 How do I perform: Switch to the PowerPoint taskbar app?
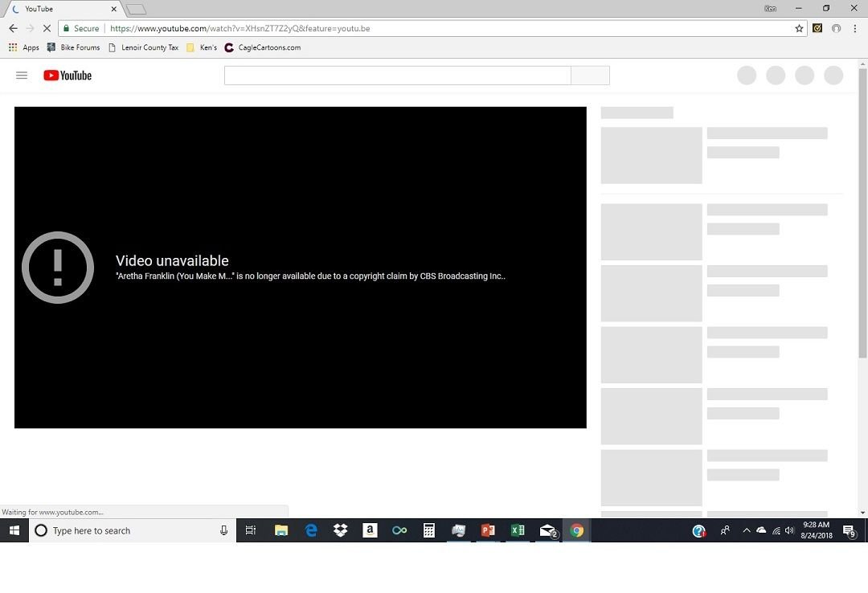pos(488,530)
